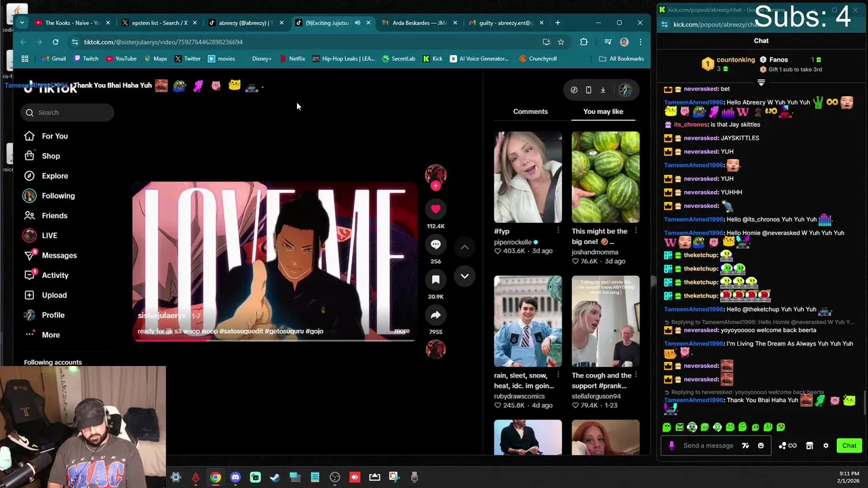Open the Chrome tab search dropdown

pos(22,23)
